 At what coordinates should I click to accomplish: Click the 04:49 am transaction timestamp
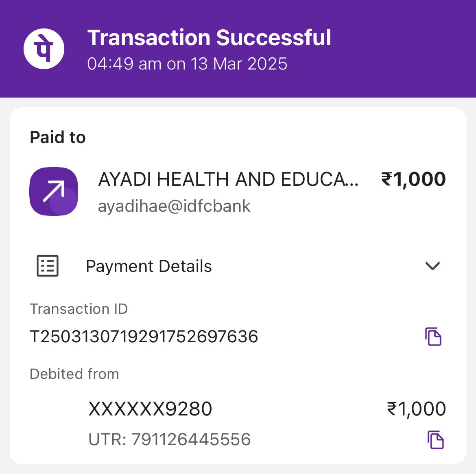click(x=187, y=64)
